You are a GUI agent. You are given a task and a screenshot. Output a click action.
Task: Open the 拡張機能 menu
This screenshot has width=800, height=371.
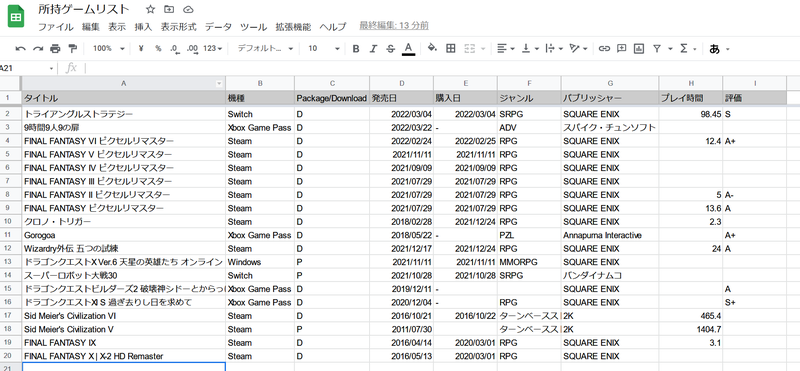293,27
